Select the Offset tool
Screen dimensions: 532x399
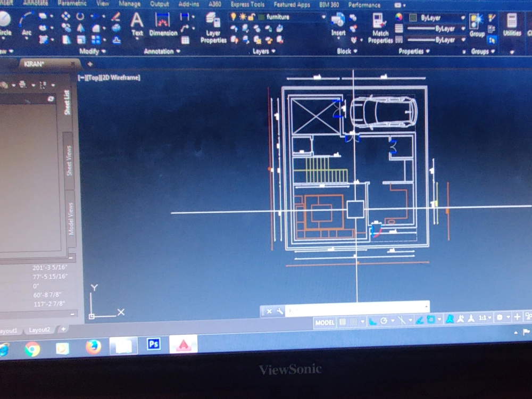(117, 40)
